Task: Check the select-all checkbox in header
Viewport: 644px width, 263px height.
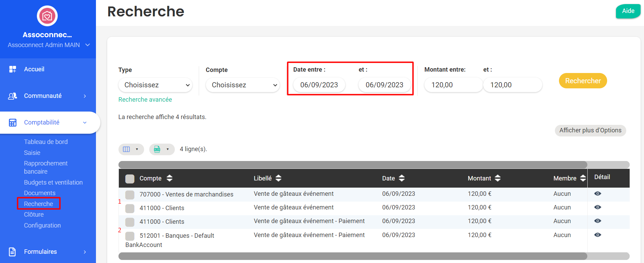Action: pos(130,179)
